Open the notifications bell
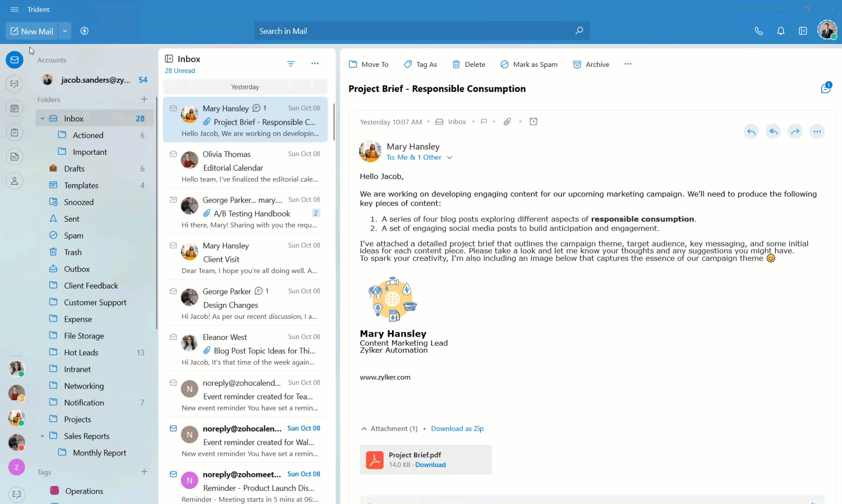Image resolution: width=842 pixels, height=504 pixels. (781, 31)
